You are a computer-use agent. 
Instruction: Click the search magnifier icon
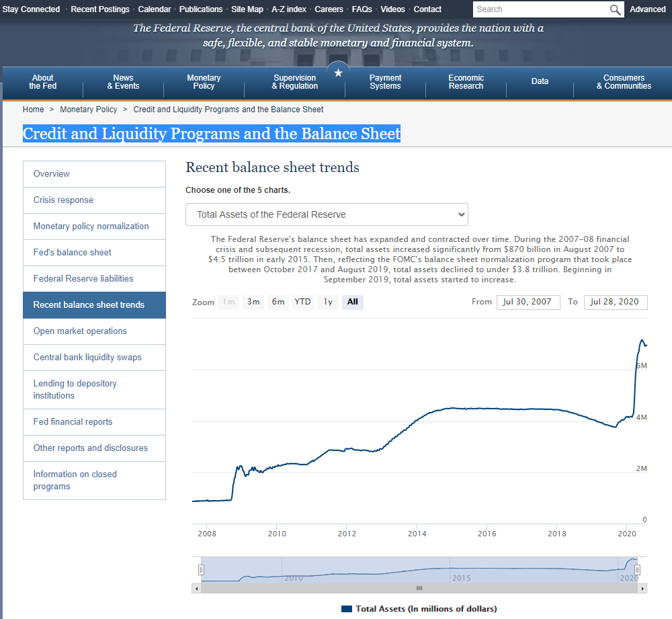[615, 9]
